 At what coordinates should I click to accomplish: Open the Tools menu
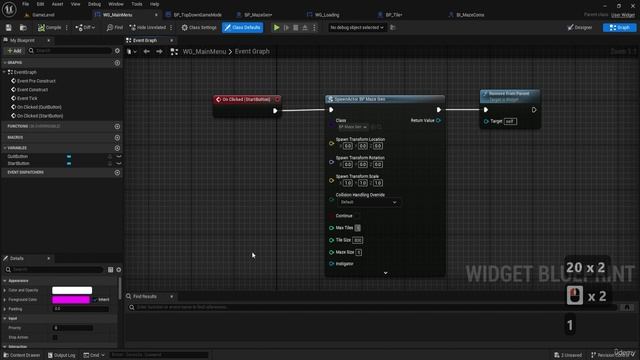point(137,4)
